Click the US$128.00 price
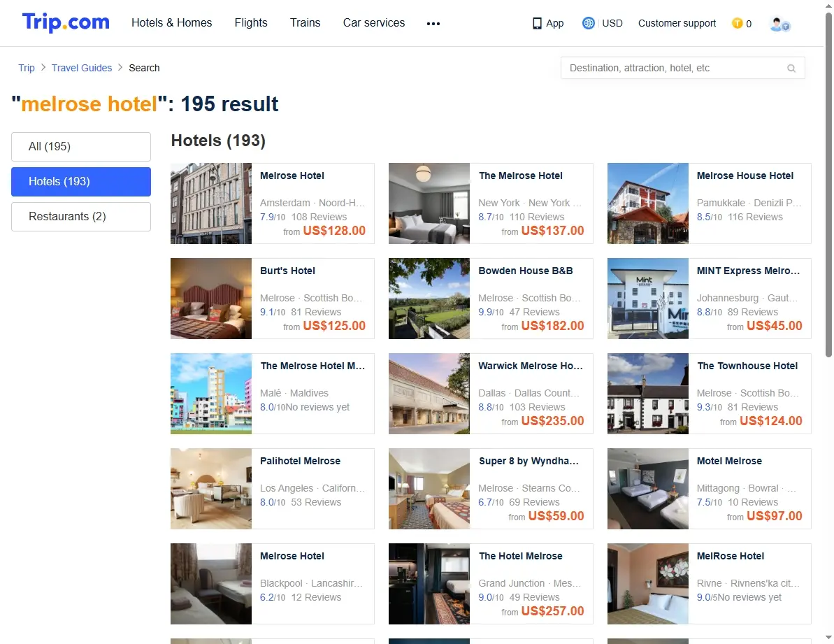The height and width of the screenshot is (644, 834). 334,231
